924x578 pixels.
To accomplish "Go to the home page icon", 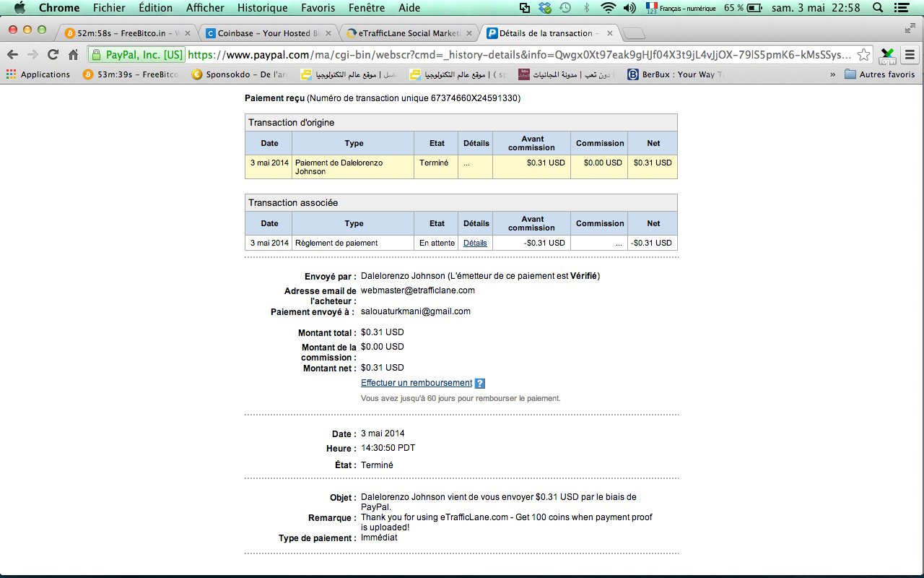I will (x=73, y=55).
